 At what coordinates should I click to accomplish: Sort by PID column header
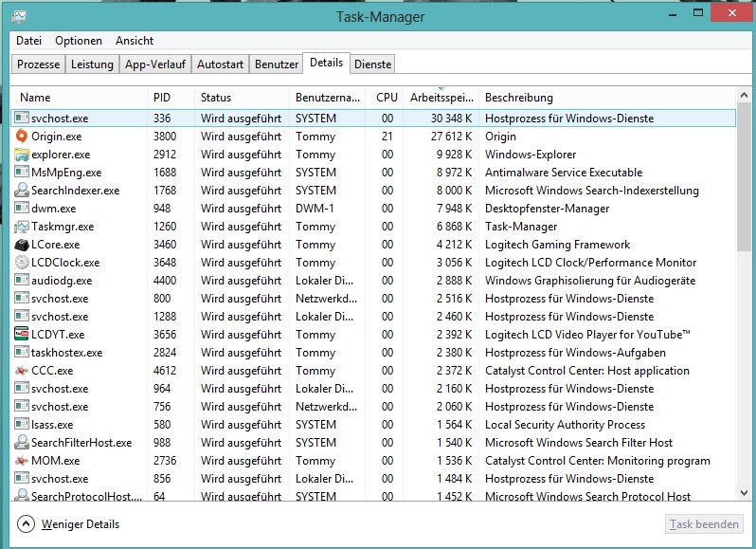pyautogui.click(x=171, y=98)
